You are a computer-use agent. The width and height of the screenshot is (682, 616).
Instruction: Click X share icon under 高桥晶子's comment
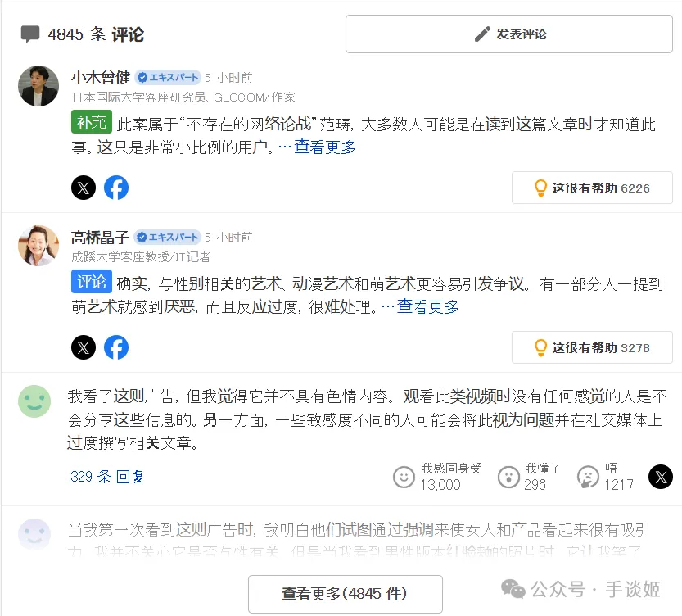coord(84,347)
